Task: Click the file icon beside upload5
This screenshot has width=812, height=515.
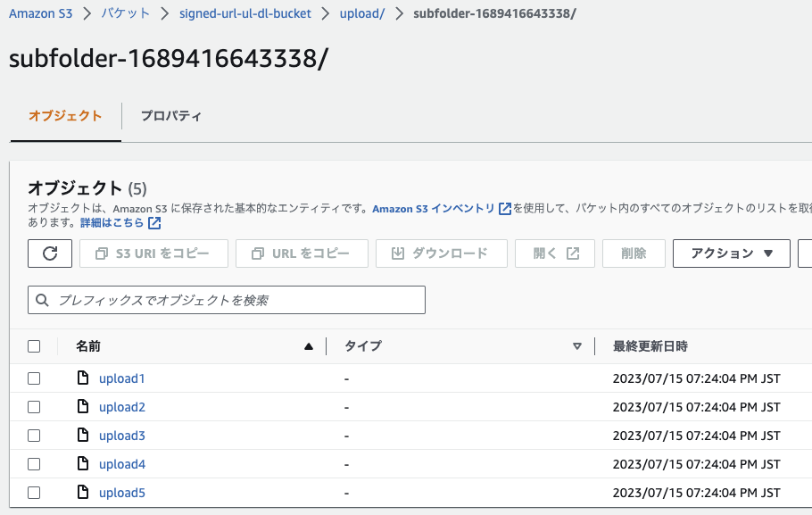Action: click(83, 492)
